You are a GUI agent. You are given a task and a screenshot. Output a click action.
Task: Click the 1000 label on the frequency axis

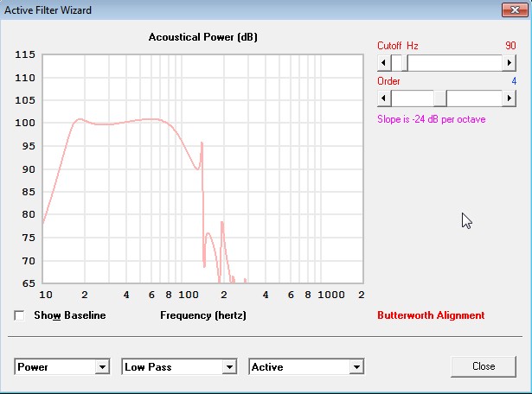(x=330, y=295)
